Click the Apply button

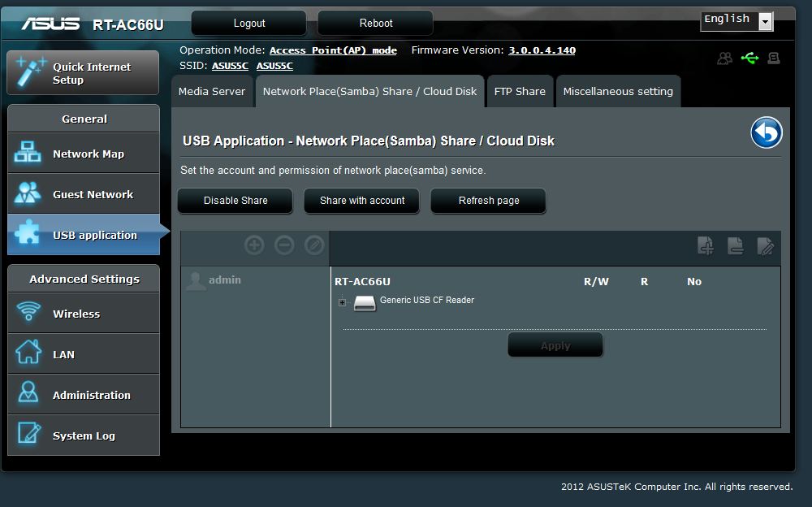click(555, 345)
